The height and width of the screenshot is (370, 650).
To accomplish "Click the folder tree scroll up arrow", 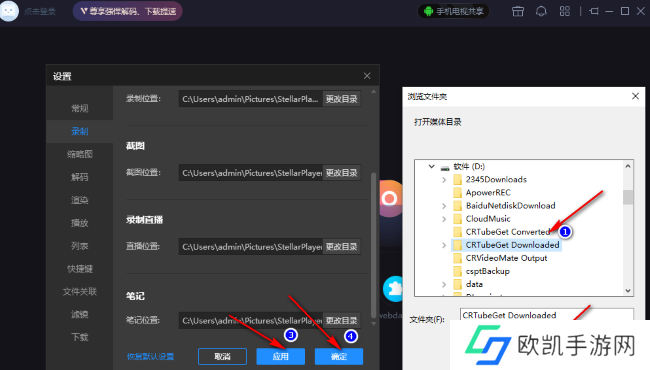I will tap(628, 166).
